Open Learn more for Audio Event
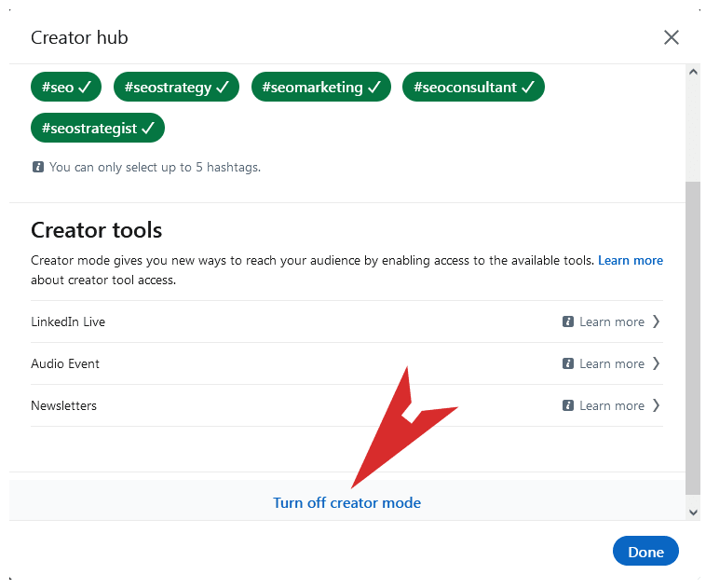706x588 pixels. point(611,363)
